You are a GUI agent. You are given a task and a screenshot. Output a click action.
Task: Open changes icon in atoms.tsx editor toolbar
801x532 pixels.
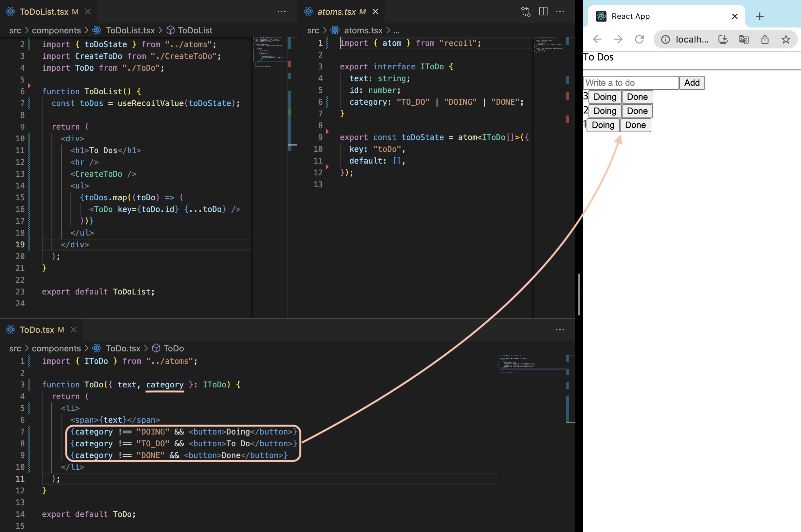click(526, 11)
